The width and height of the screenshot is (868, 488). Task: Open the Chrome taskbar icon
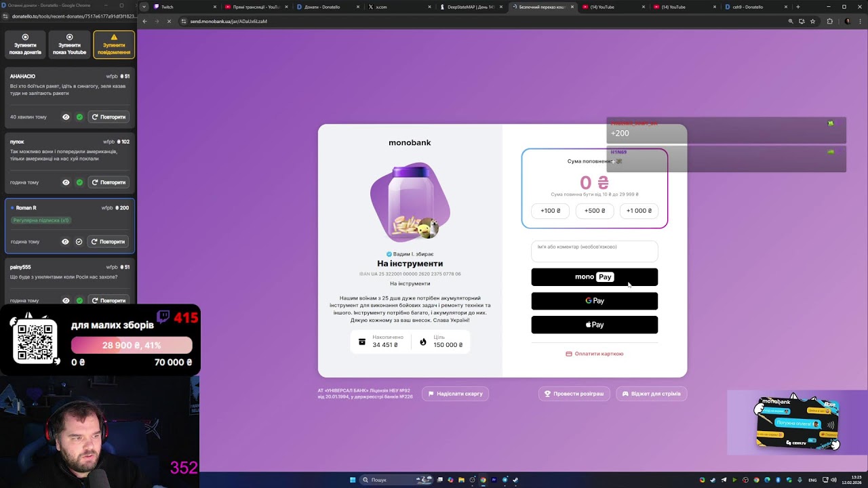[x=483, y=480]
